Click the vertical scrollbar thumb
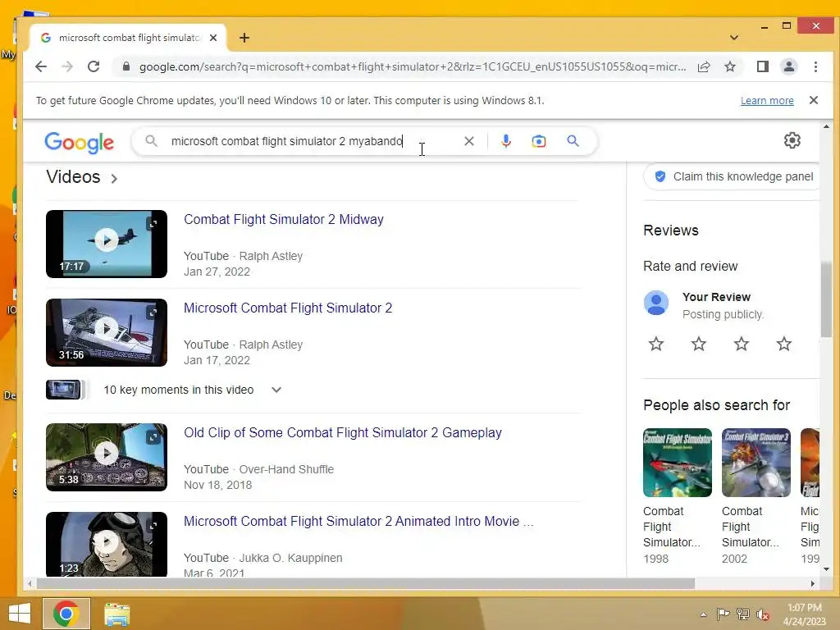This screenshot has height=630, width=840. 826,299
